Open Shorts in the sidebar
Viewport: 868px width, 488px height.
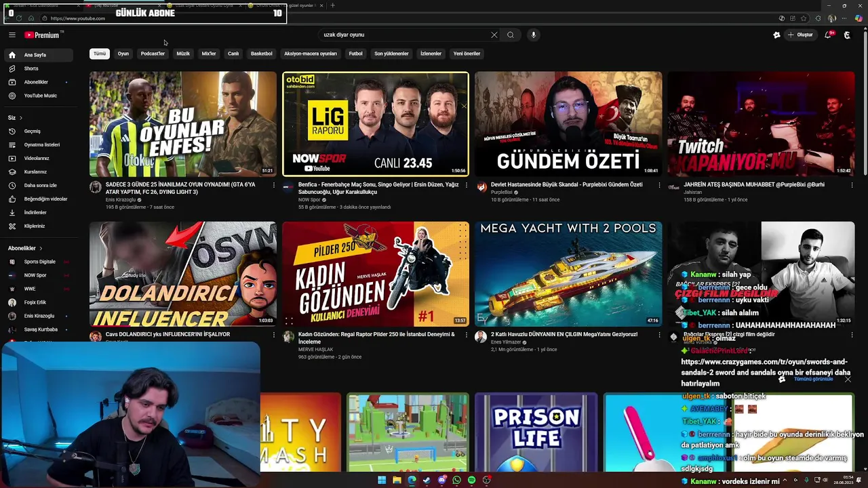[x=38, y=68]
